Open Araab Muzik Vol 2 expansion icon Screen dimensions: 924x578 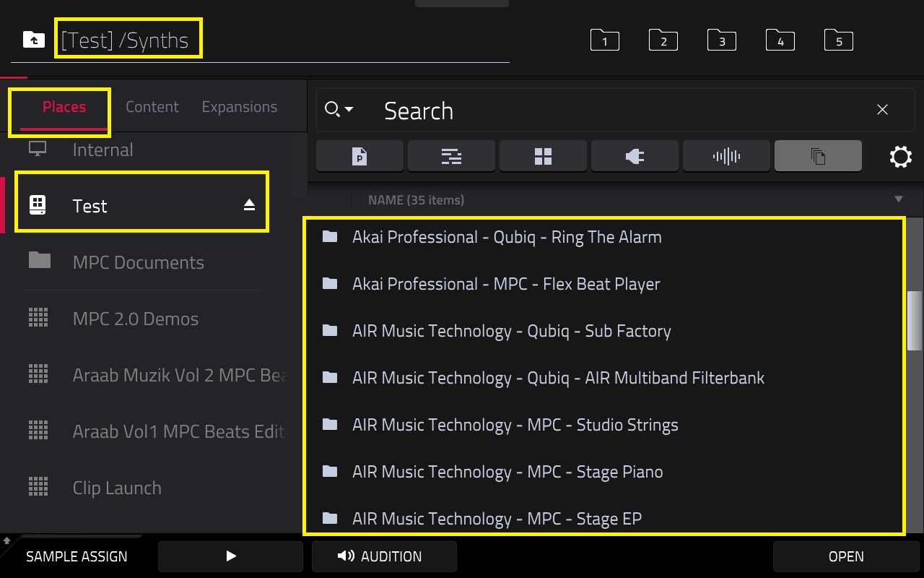pos(38,374)
